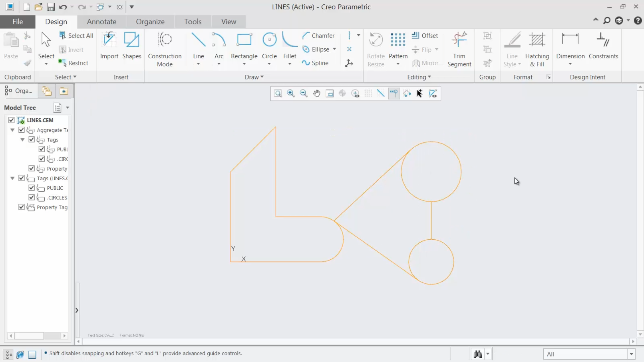644x362 pixels.
Task: Collapse the Tags tree node
Action: tap(22, 140)
